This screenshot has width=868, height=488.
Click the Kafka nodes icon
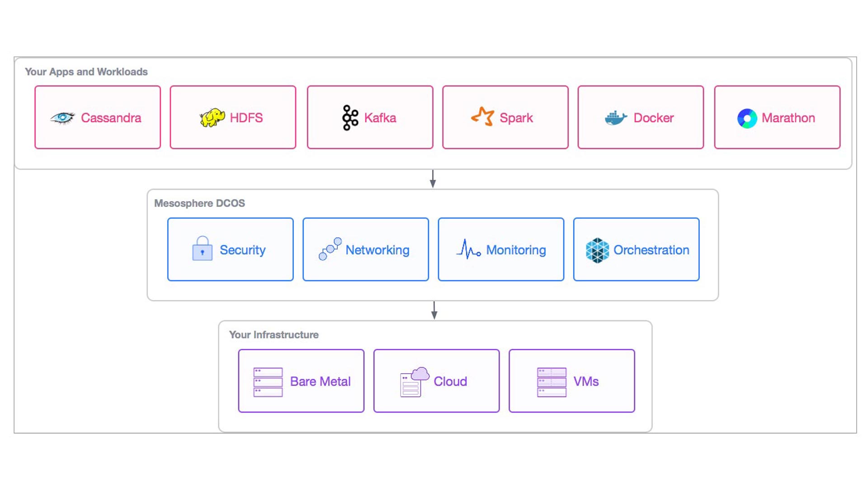pyautogui.click(x=349, y=117)
